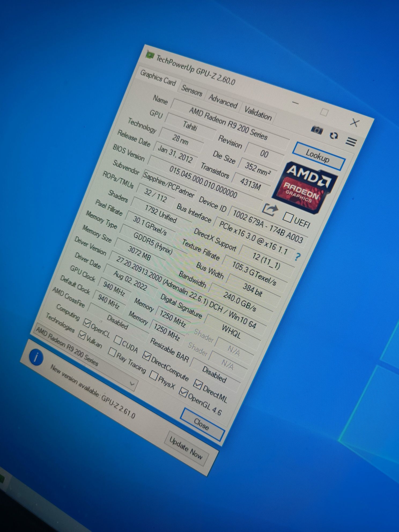Switch to the Advanced tab
The image size is (399, 532).
(223, 102)
